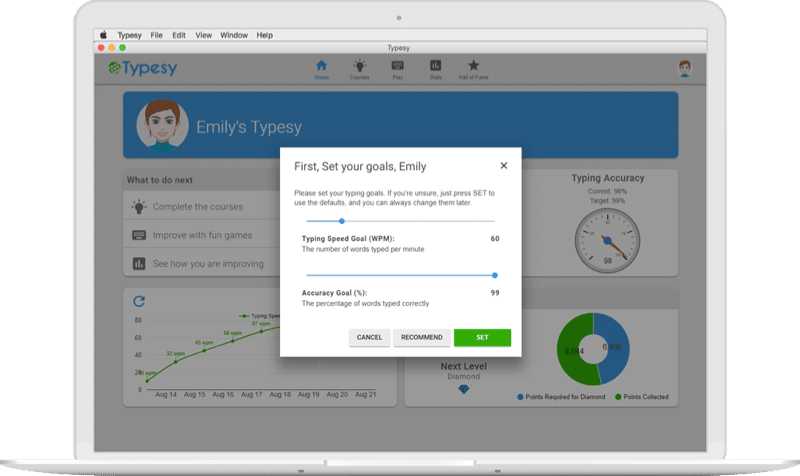Image resolution: width=800 pixels, height=476 pixels.
Task: Open the Typesy menu in menu bar
Action: (x=130, y=35)
